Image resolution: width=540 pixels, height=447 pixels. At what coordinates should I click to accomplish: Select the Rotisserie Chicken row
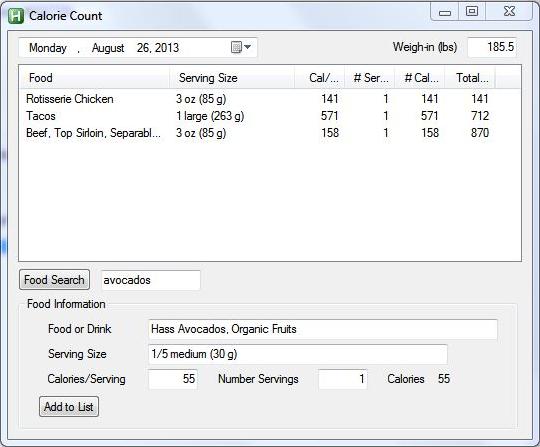[270, 99]
